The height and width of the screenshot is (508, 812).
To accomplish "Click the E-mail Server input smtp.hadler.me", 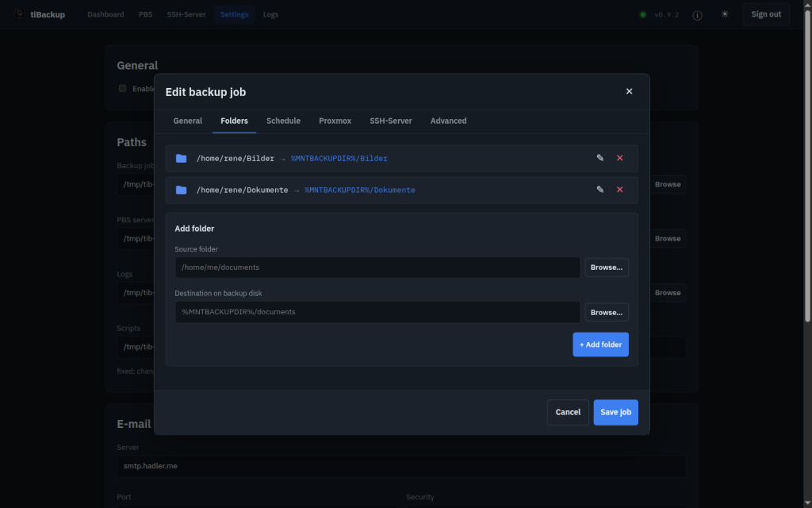I will tap(401, 466).
